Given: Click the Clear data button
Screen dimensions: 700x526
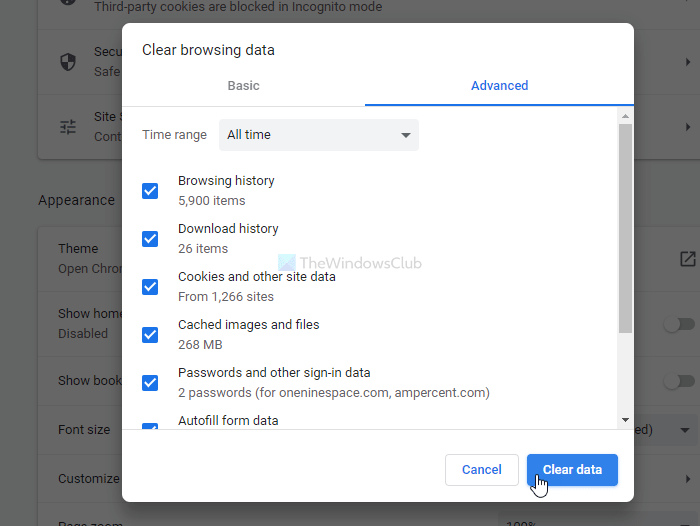Looking at the screenshot, I should pos(572,470).
